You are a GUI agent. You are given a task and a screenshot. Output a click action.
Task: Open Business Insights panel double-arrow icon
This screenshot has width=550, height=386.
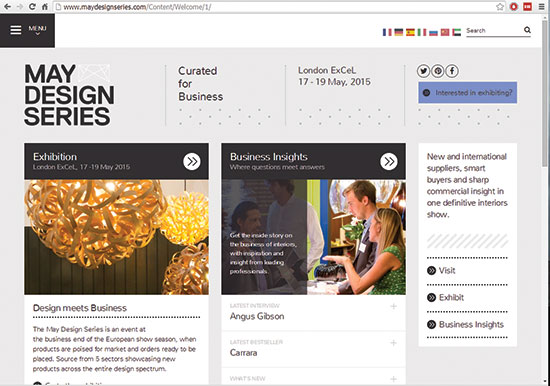coord(389,161)
